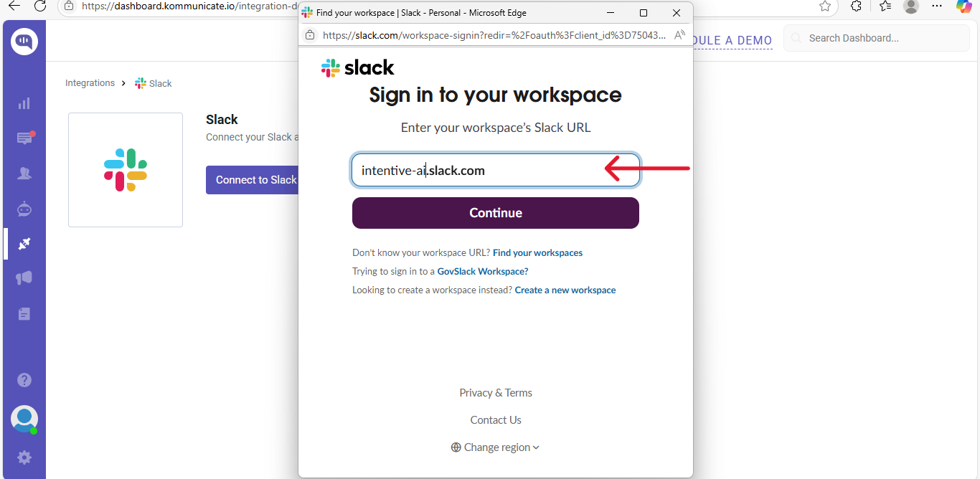
Task: Open settings gear icon in sidebar
Action: [x=24, y=457]
